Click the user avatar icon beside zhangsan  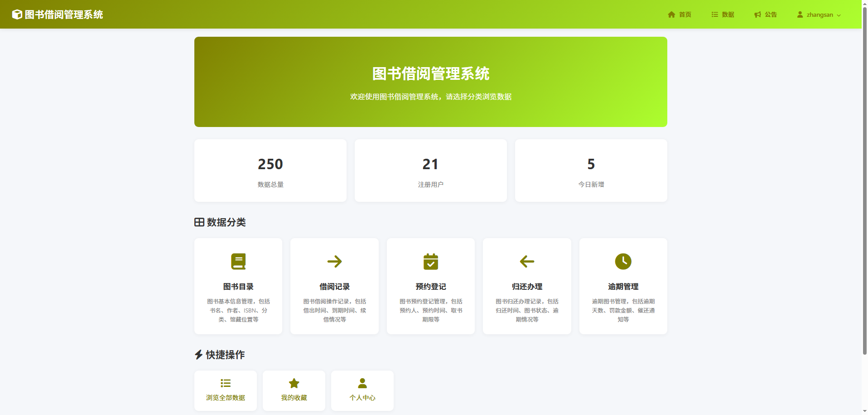point(800,15)
